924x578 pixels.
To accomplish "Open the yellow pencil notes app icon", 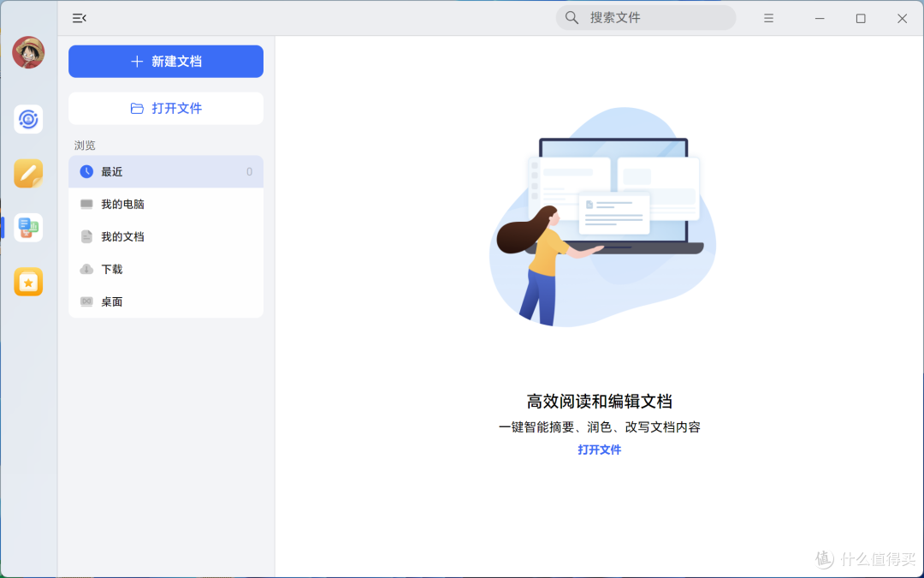I will point(28,173).
